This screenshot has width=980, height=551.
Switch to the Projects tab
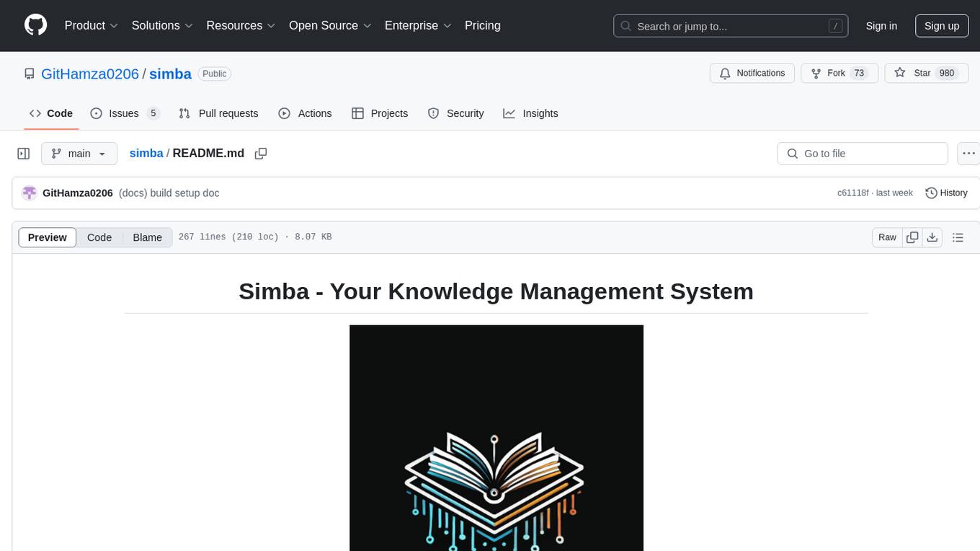pos(380,113)
